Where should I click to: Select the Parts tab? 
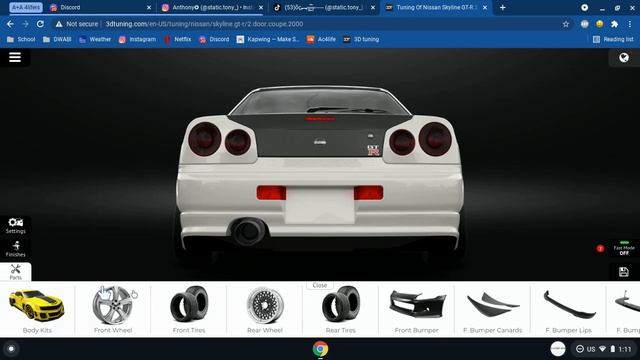pos(16,271)
